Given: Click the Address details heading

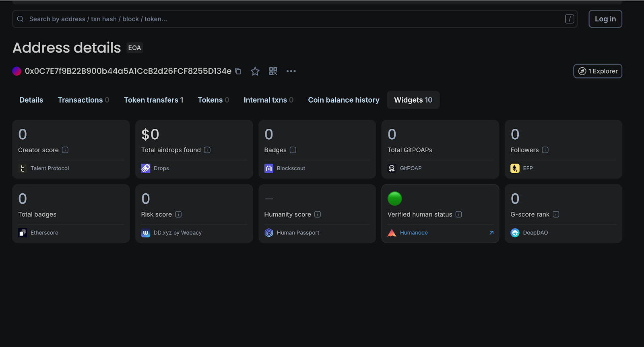Looking at the screenshot, I should click(x=67, y=48).
